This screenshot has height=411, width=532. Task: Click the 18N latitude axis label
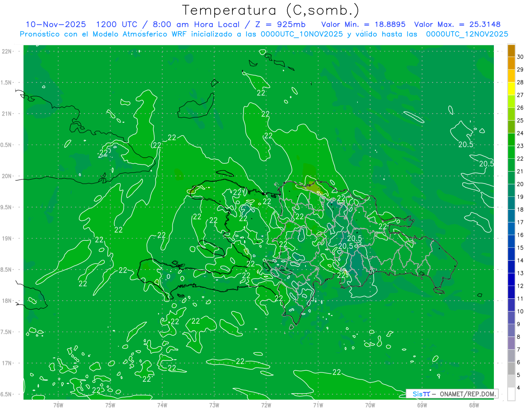click(7, 301)
